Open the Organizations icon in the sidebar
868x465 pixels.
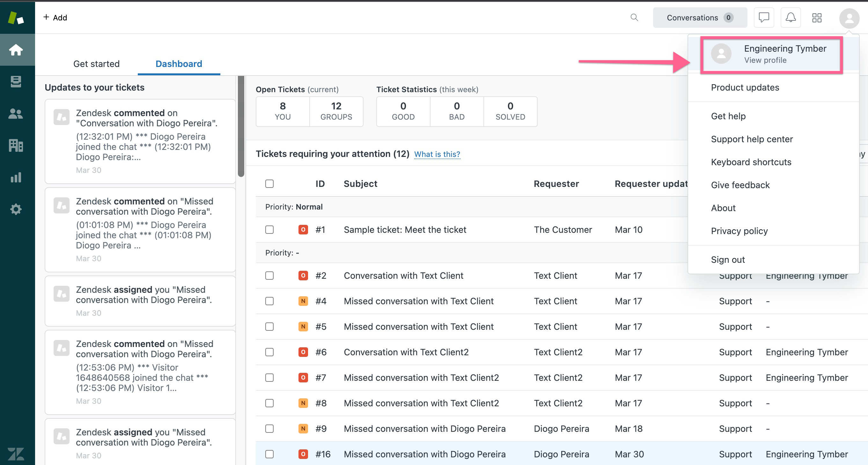point(16,145)
